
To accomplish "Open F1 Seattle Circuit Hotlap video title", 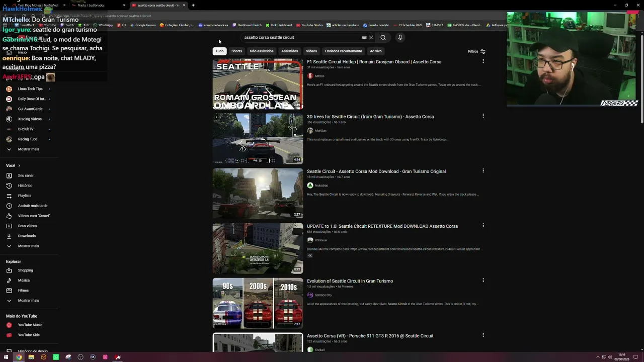I will click(x=374, y=62).
